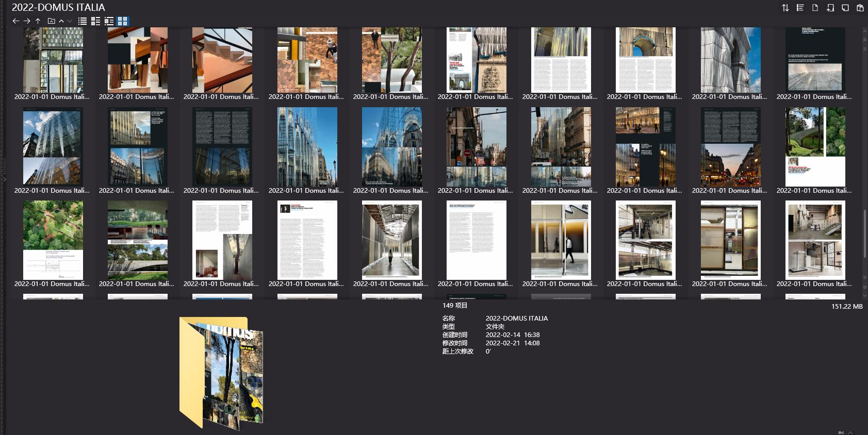Click the folder title 2022-DOMUS ITALIA
The image size is (868, 435).
point(58,7)
